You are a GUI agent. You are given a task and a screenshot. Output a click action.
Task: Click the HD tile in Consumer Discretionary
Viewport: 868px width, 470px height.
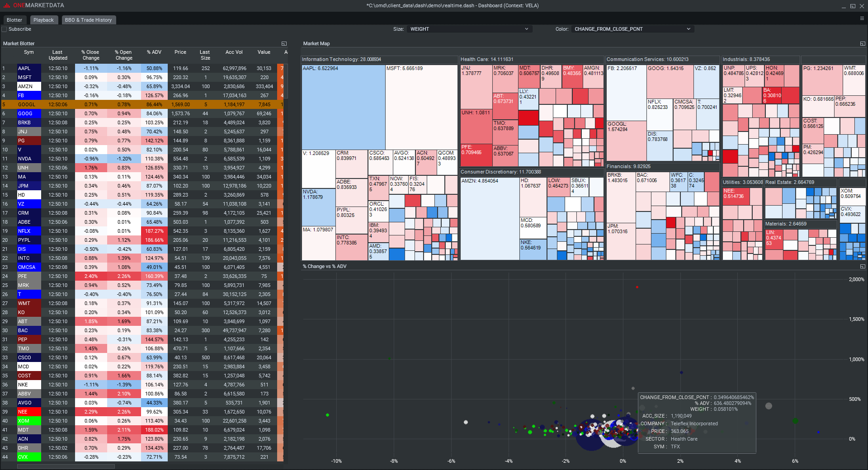pos(533,197)
